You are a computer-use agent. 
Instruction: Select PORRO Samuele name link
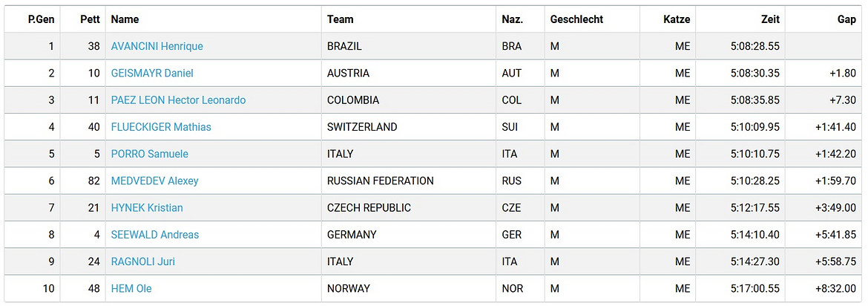pos(149,154)
